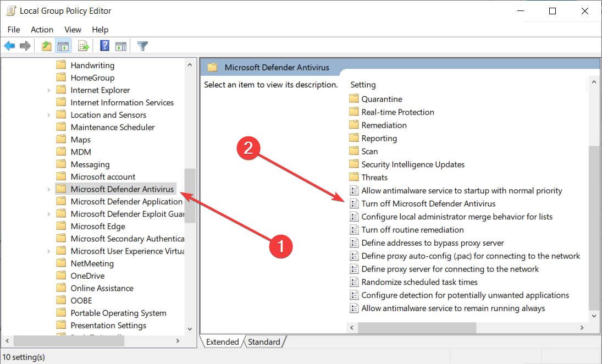The image size is (602, 364).
Task: Expand the Microsoft User Experience Virtualization node
Action: 48,251
